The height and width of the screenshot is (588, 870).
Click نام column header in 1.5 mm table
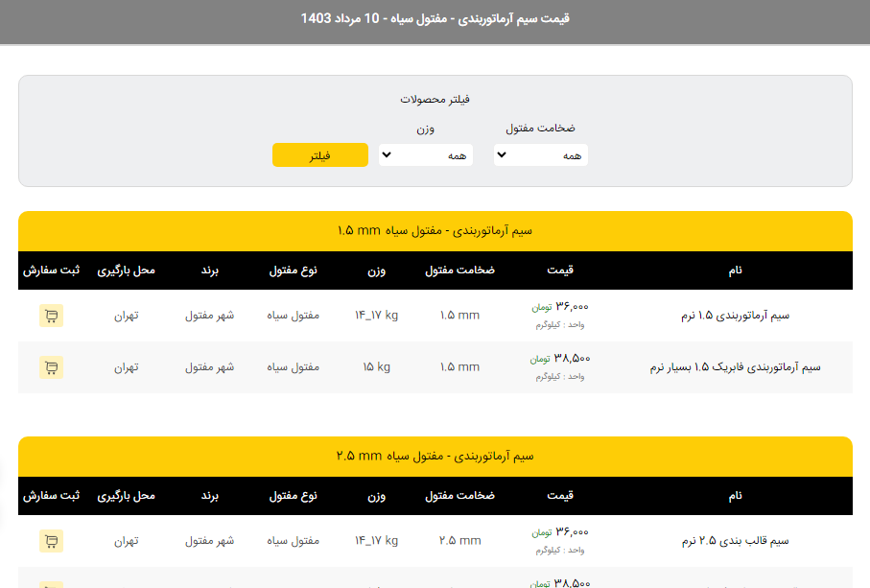click(x=735, y=270)
